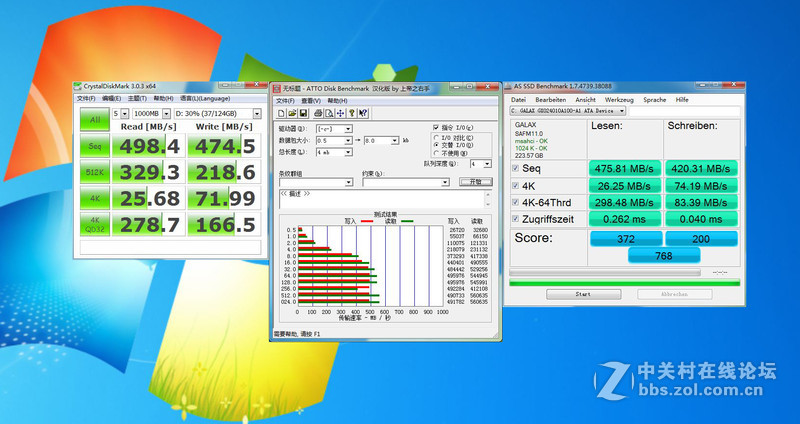This screenshot has width=800, height=424.
Task: Click the four-arrow move icon in ATTO
Action: 338,113
